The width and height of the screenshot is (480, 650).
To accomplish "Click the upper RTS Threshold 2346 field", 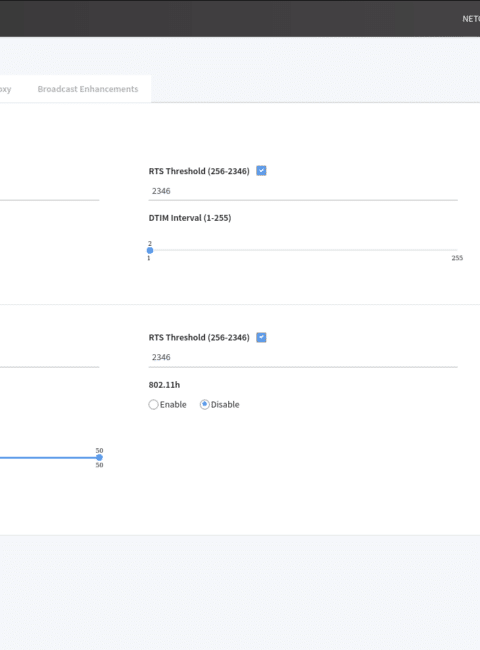I will point(303,191).
